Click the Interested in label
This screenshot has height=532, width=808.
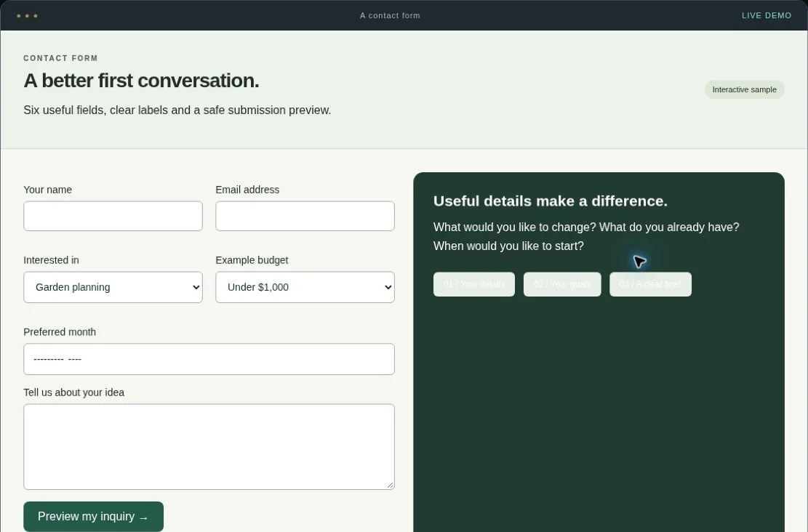[51, 260]
